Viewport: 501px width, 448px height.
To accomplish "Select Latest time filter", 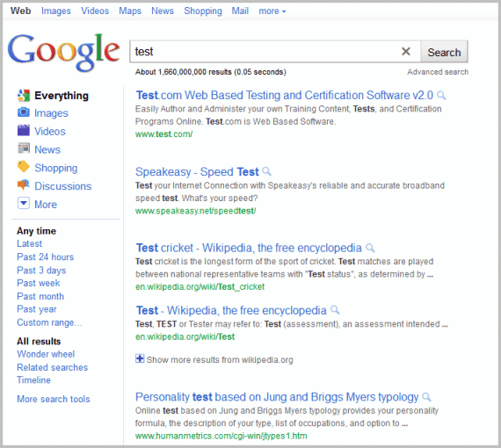I will pos(29,243).
